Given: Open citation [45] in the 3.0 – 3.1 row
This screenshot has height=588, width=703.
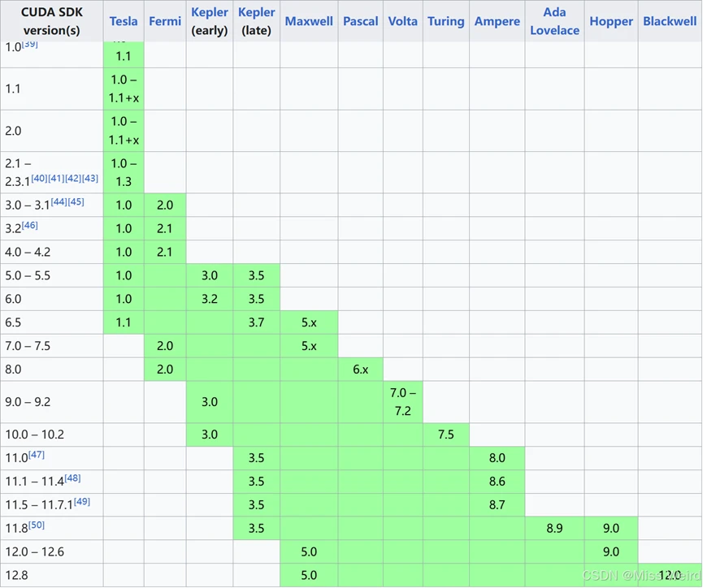Looking at the screenshot, I should point(76,201).
